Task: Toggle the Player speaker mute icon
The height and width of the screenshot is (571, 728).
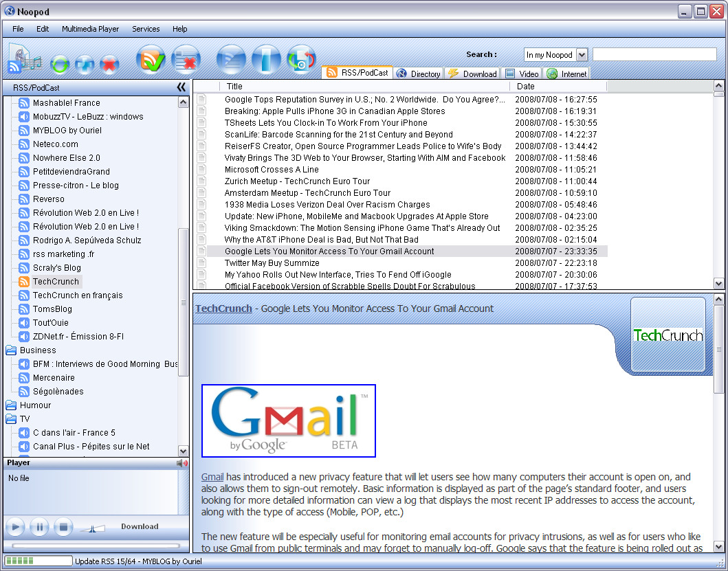Action: (182, 463)
